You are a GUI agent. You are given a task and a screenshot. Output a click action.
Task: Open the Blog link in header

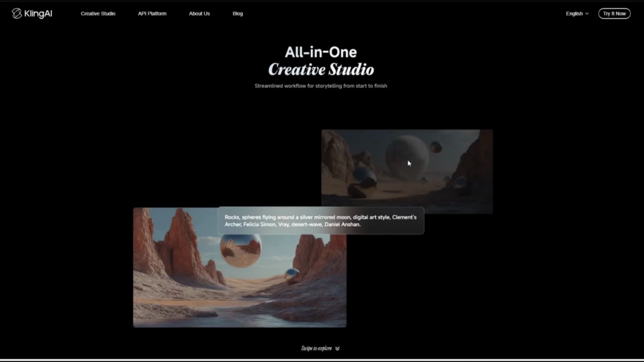coord(238,13)
